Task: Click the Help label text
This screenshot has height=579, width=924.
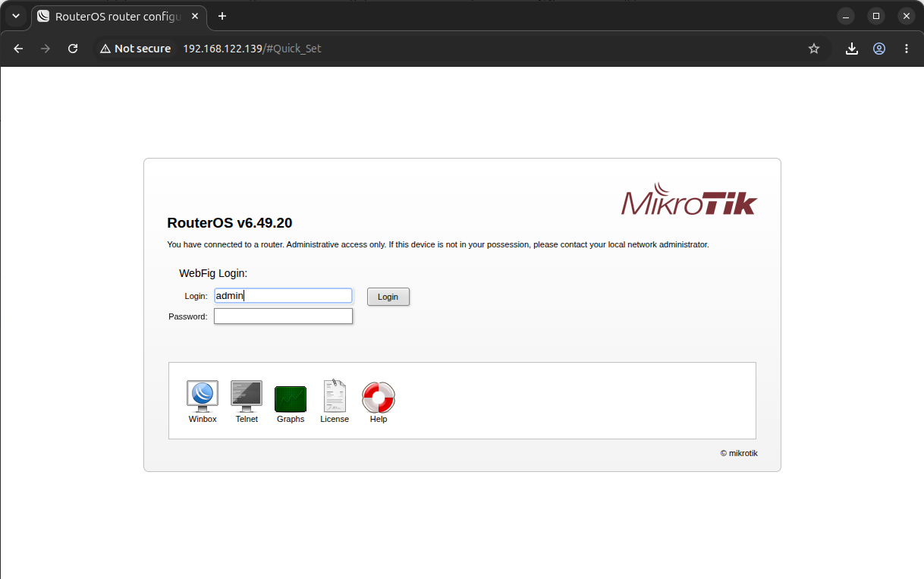Action: point(379,419)
